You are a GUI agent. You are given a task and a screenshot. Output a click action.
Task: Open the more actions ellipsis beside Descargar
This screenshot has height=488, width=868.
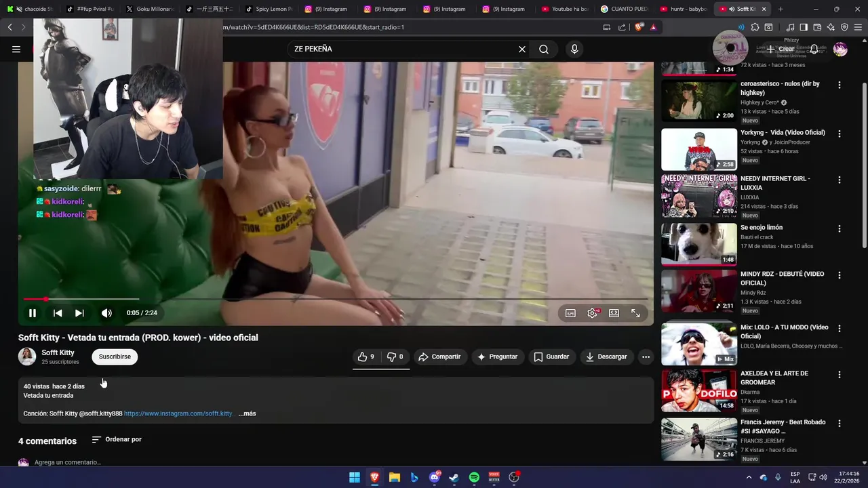tap(646, 357)
